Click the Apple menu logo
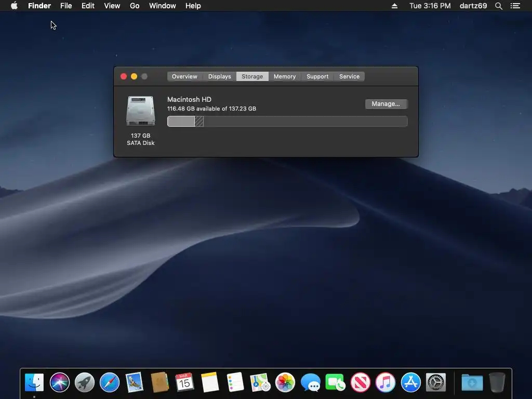Image resolution: width=532 pixels, height=399 pixels. point(14,6)
